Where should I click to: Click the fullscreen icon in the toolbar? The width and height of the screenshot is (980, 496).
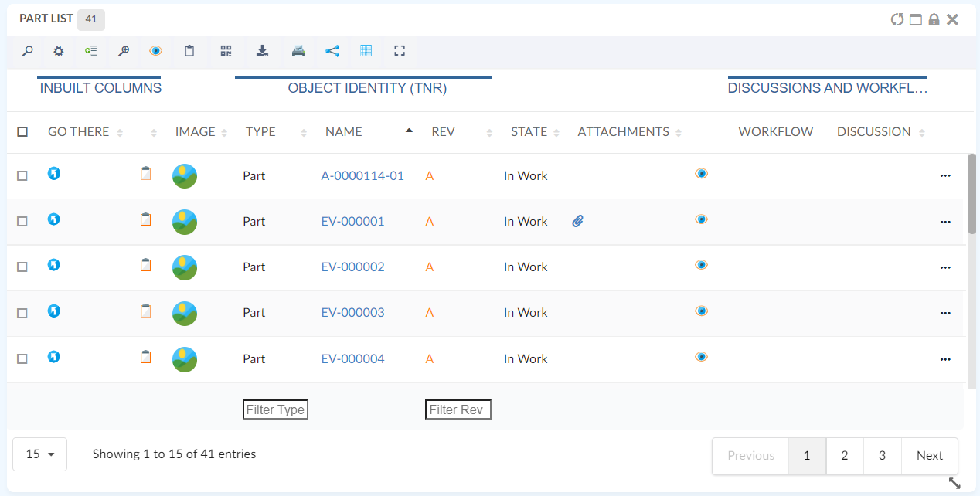click(x=400, y=51)
